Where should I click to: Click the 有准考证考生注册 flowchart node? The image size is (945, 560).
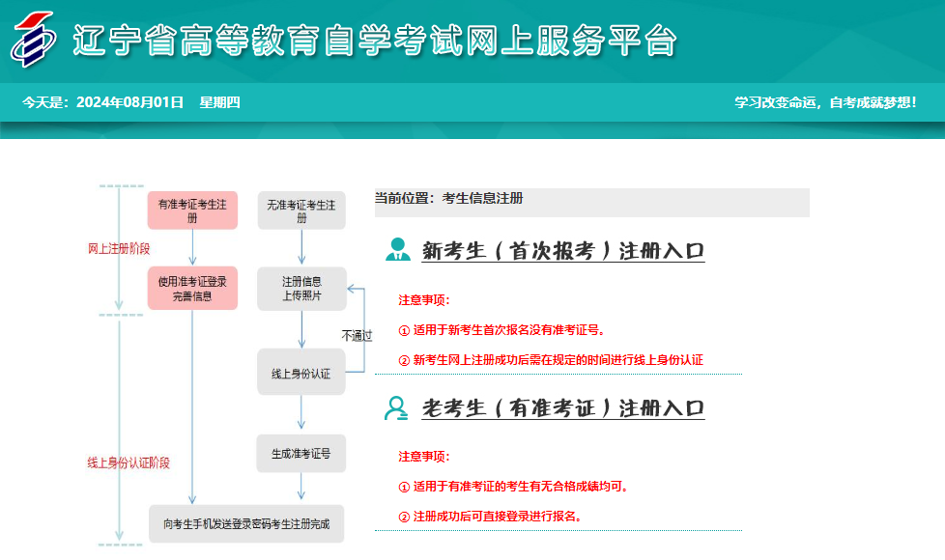coord(192,210)
